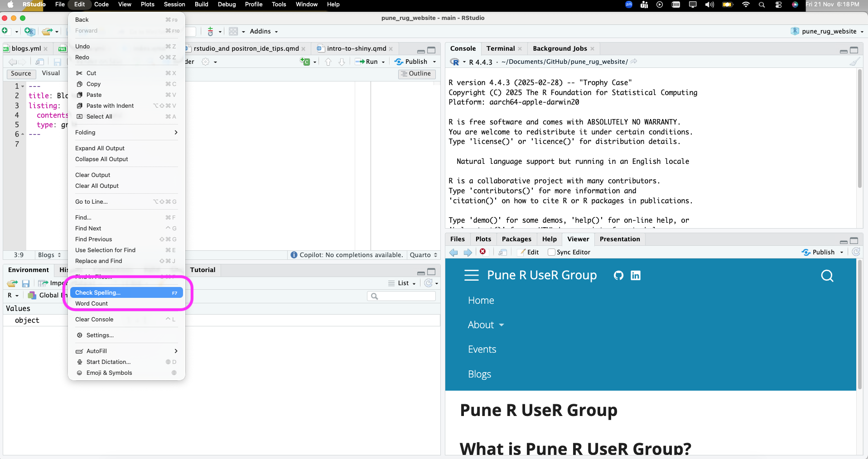
Task: Open the Blogs link in the viewer
Action: [479, 374]
